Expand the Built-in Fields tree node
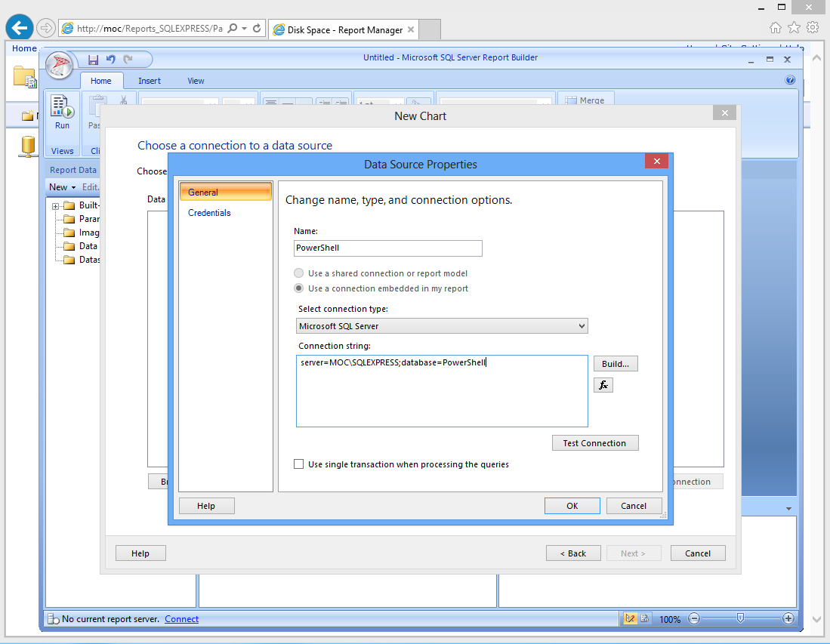This screenshot has height=644, width=830. [56, 206]
